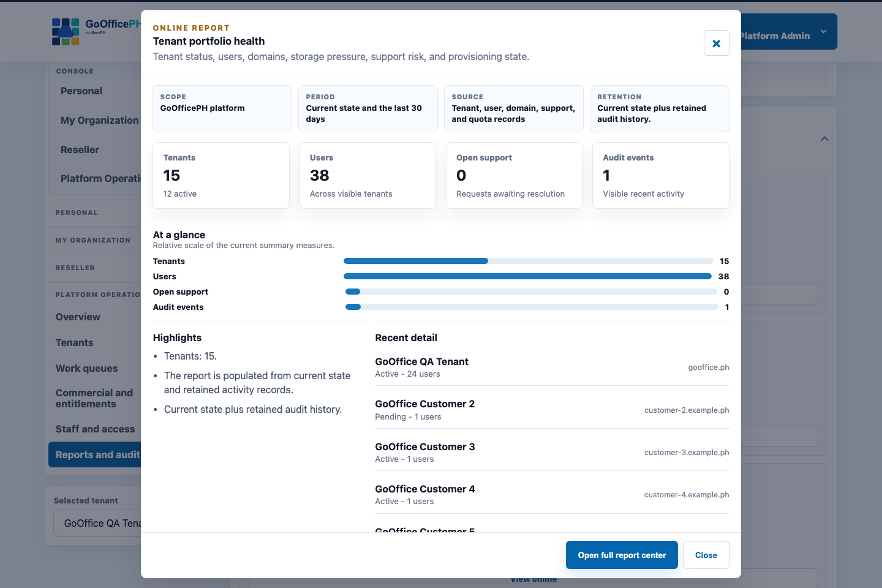Open the Overview sidebar item

tap(78, 317)
